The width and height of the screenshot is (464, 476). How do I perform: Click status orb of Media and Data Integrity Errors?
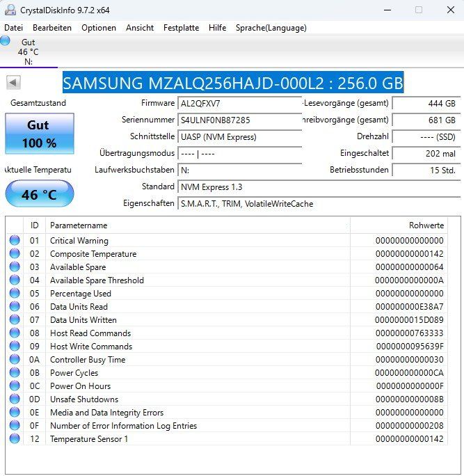tap(15, 412)
